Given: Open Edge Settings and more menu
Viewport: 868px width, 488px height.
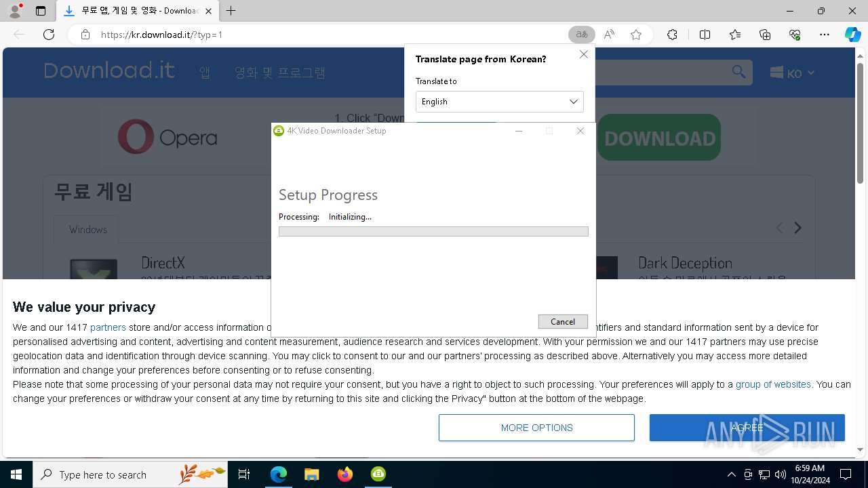Looking at the screenshot, I should [825, 35].
